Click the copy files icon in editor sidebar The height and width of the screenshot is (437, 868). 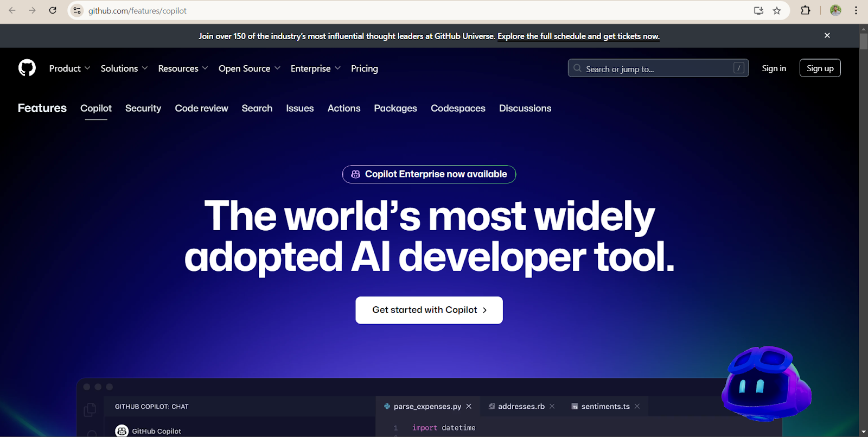[x=90, y=409]
